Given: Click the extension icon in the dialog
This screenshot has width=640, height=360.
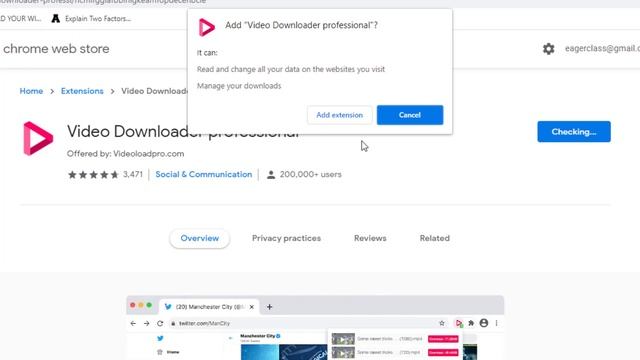Looking at the screenshot, I should (207, 27).
